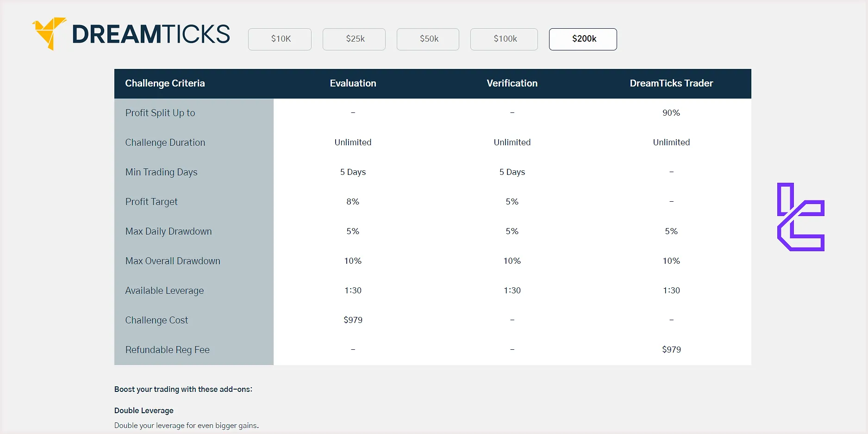Click the Evaluation column header
This screenshot has height=434, width=868.
(353, 83)
